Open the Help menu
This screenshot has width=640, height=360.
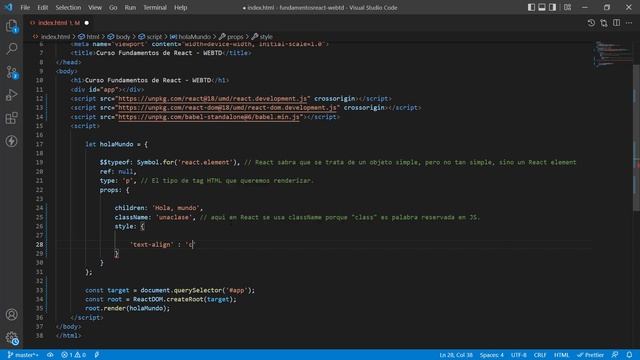tap(180, 7)
